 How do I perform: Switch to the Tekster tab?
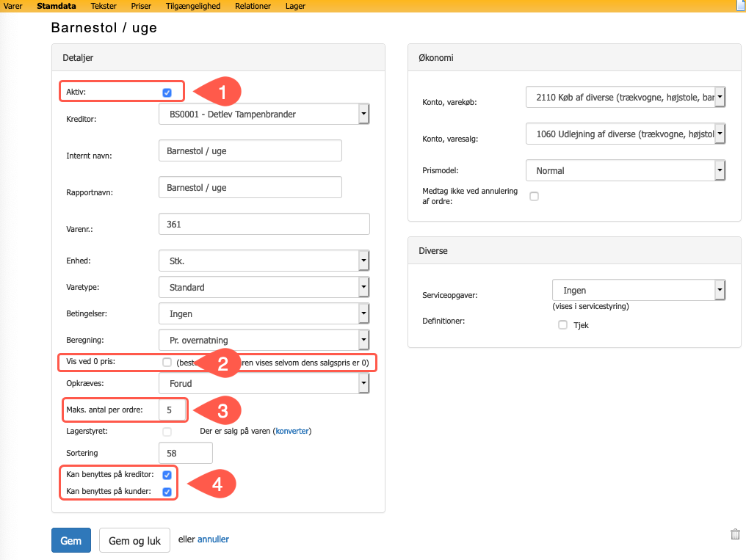pyautogui.click(x=104, y=6)
